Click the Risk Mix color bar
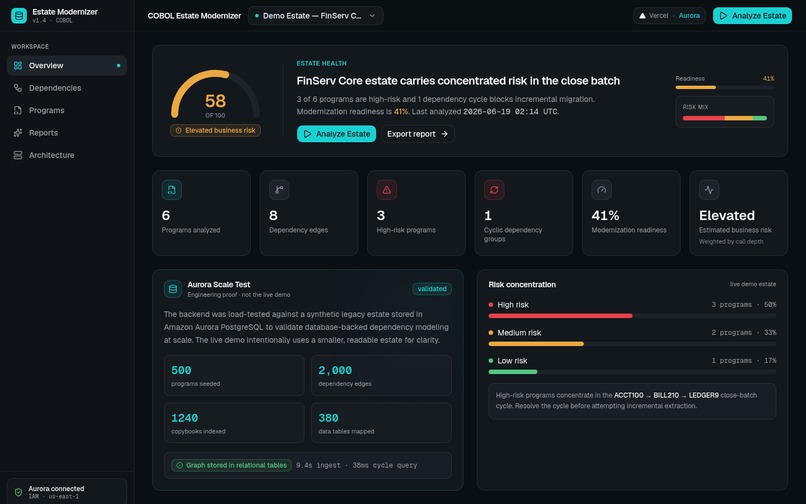Screen dimensions: 806x504 tap(725, 118)
